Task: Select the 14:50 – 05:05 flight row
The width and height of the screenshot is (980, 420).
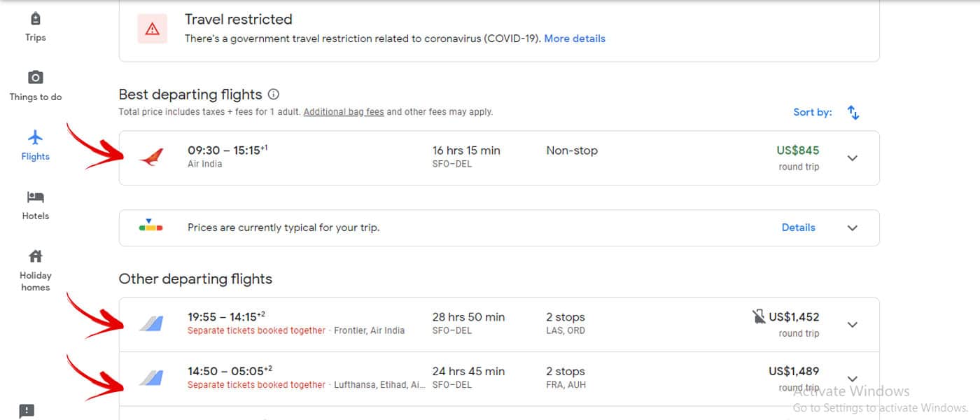Action: pos(499,379)
